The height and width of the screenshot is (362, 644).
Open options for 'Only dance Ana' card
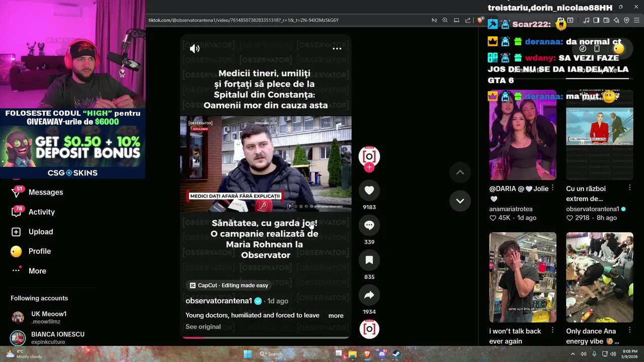629,330
